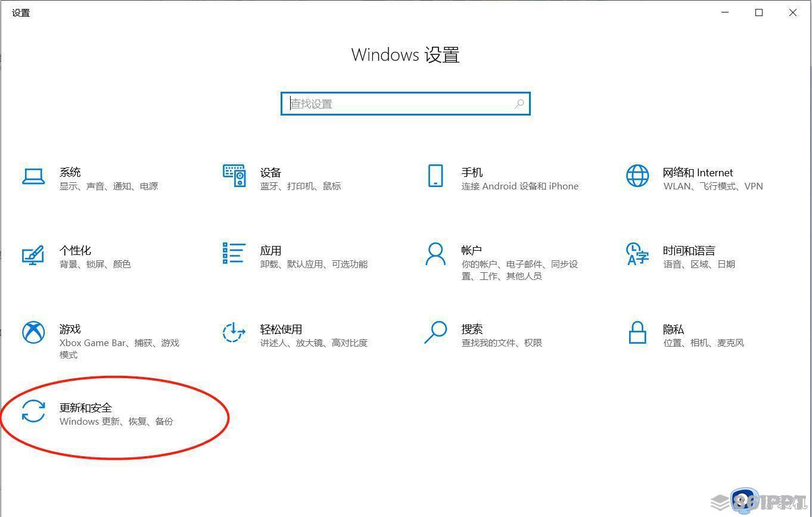The image size is (812, 517).
Task: Open the Personalization paintbrush icon
Action: (33, 254)
